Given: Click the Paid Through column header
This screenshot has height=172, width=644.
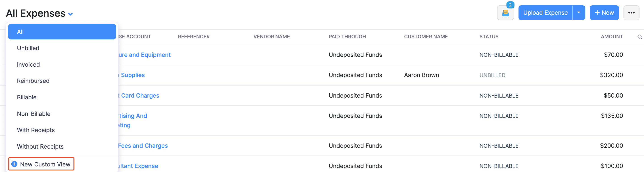Looking at the screenshot, I should pyautogui.click(x=347, y=37).
